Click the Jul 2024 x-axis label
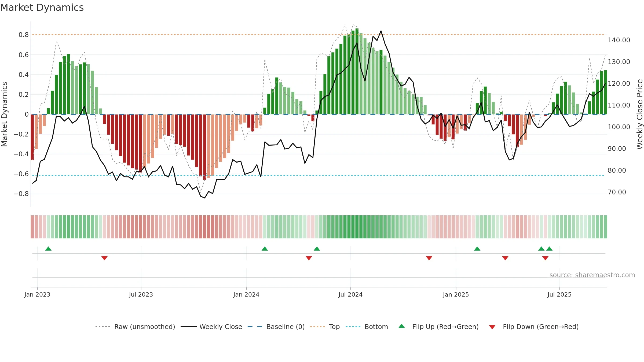This screenshot has width=644, height=362. 350,294
